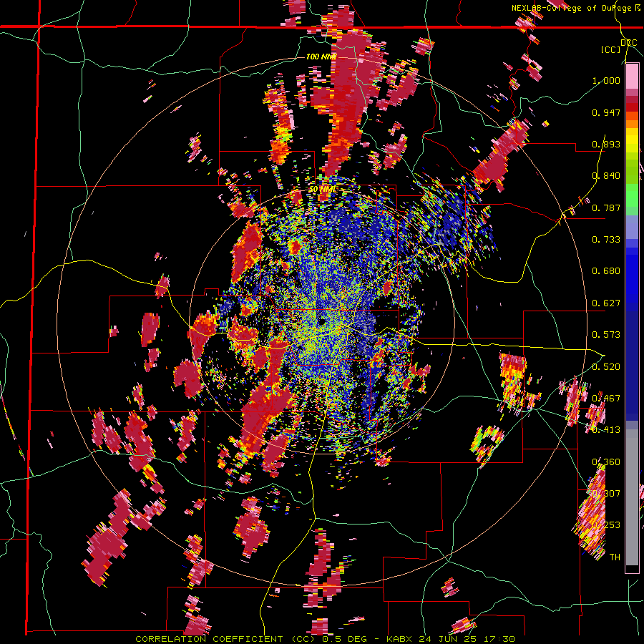
Task: Select the 0.413 scale value
Action: (606, 430)
